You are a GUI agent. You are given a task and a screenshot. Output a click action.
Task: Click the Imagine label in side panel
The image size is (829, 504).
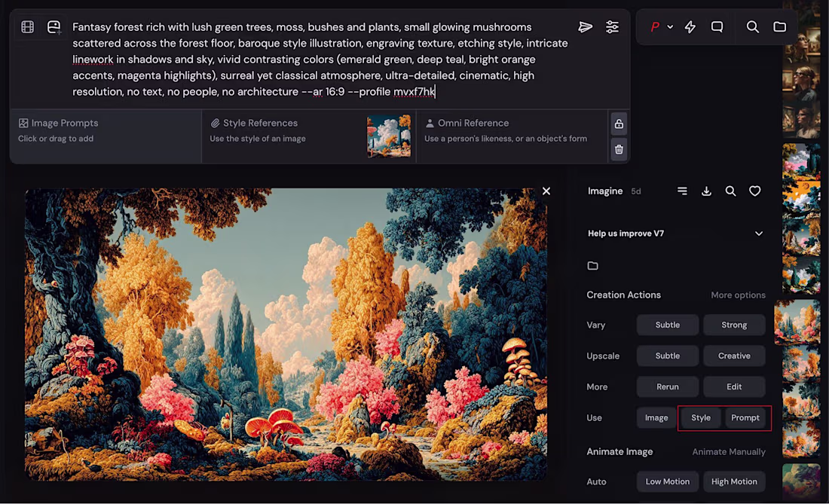[x=605, y=191]
